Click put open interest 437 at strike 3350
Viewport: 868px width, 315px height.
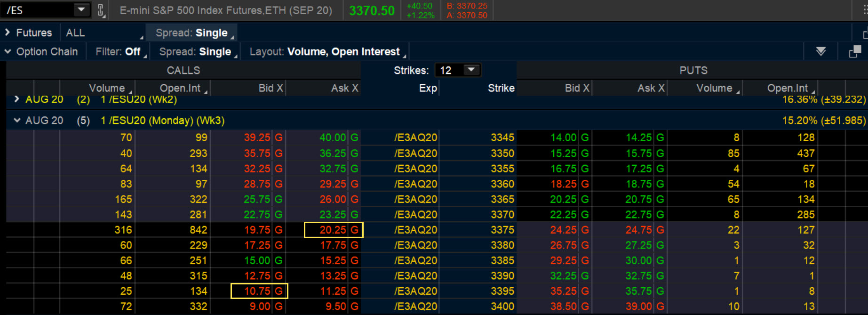(x=805, y=153)
